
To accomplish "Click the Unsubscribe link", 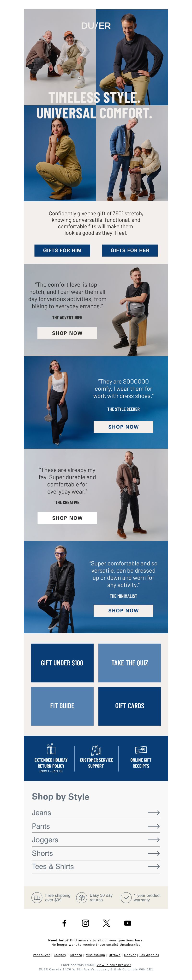I will pyautogui.click(x=130, y=944).
